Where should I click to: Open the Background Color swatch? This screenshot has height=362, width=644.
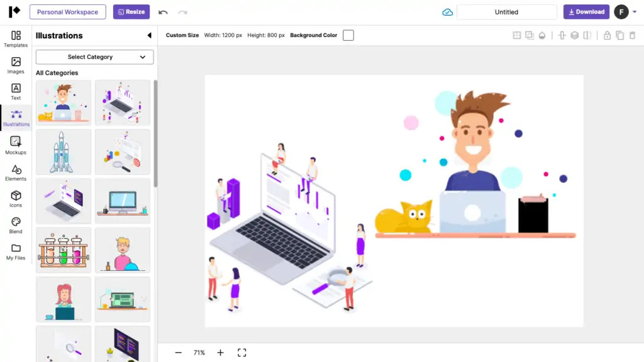(348, 36)
